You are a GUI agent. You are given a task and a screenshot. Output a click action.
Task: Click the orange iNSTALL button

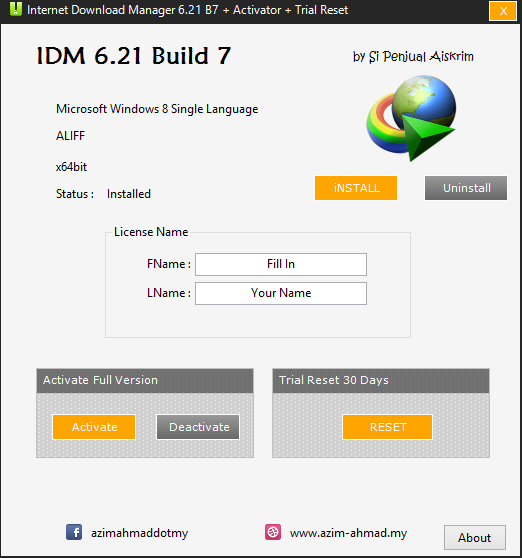point(356,188)
